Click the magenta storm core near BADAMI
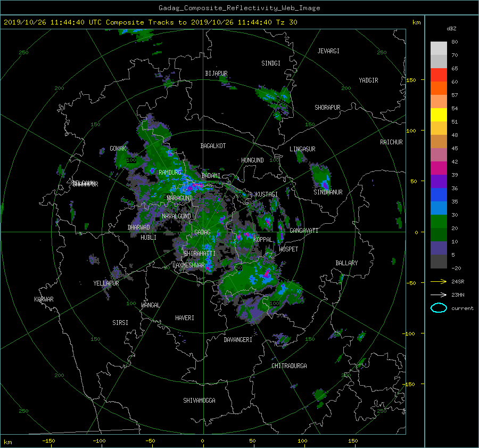The height and width of the screenshot is (448, 479). point(194,185)
